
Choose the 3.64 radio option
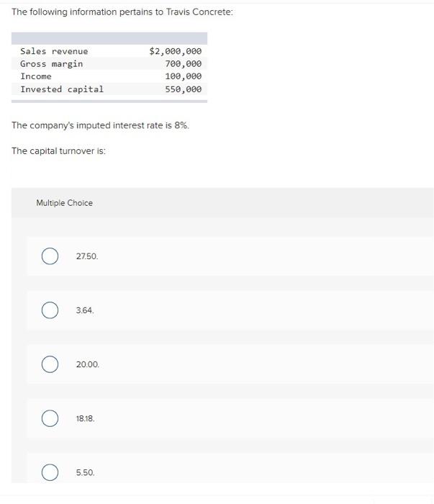pyautogui.click(x=50, y=310)
